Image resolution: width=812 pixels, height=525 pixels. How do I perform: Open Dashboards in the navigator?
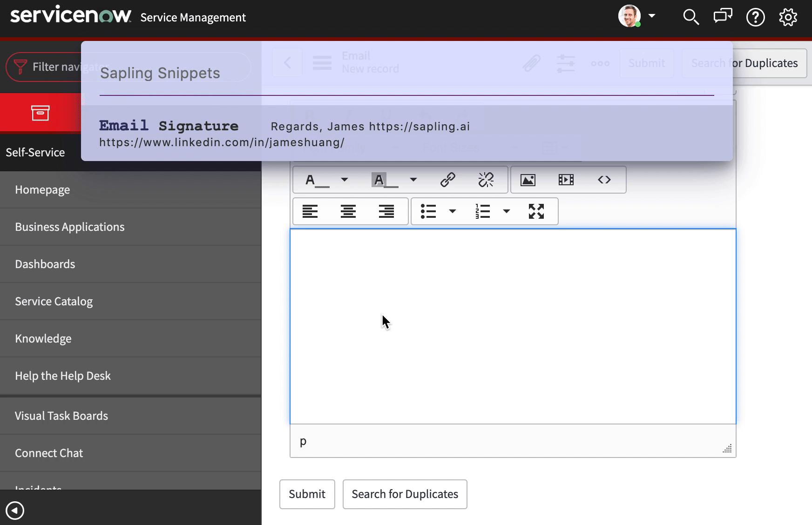coord(130,264)
